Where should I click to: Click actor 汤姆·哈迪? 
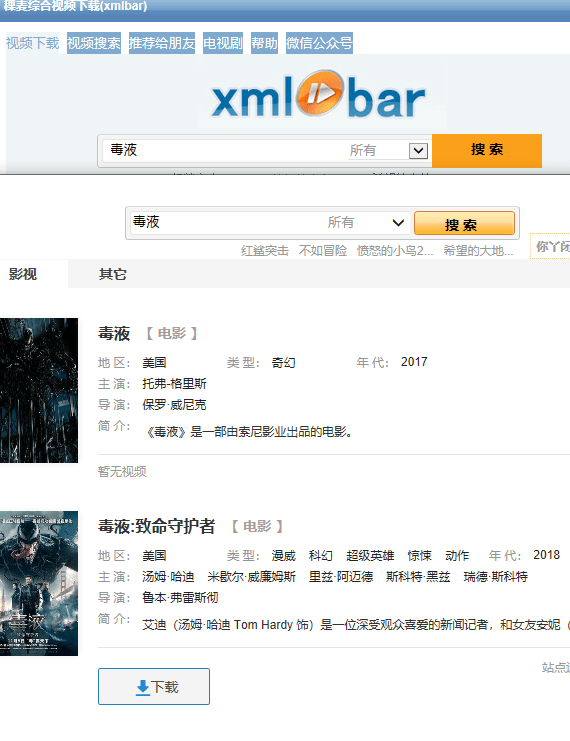point(168,577)
